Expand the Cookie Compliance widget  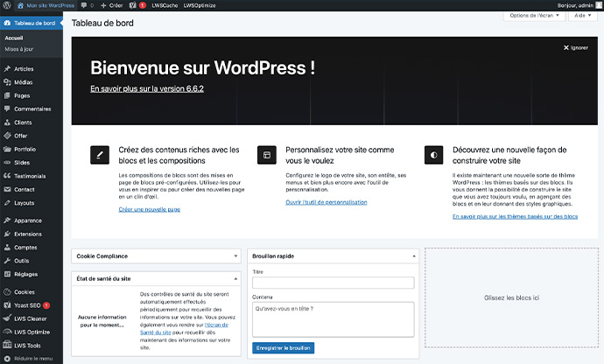(235, 256)
